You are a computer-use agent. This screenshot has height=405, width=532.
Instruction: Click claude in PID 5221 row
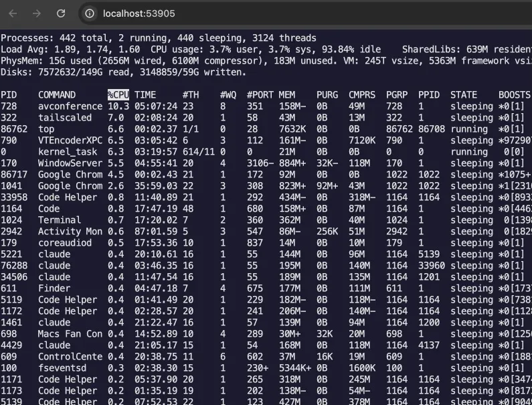tap(54, 254)
